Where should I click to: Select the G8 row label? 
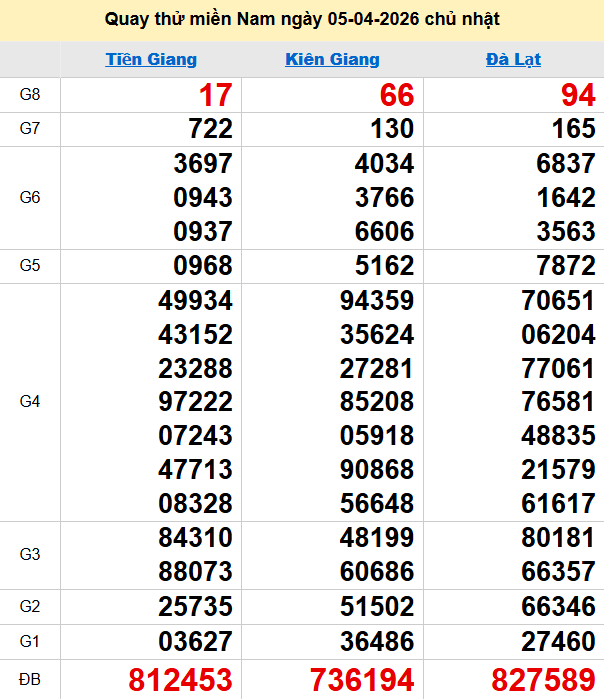pos(30,95)
